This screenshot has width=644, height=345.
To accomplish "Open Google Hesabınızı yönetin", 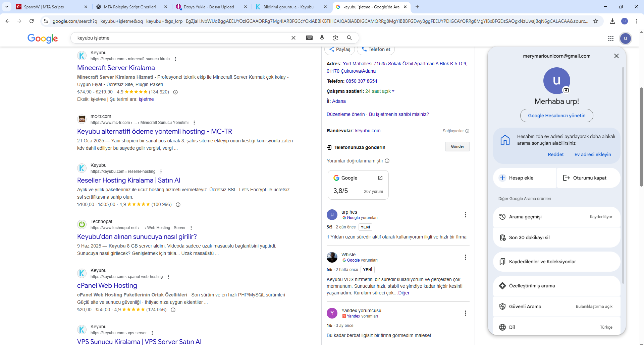I will 557,116.
